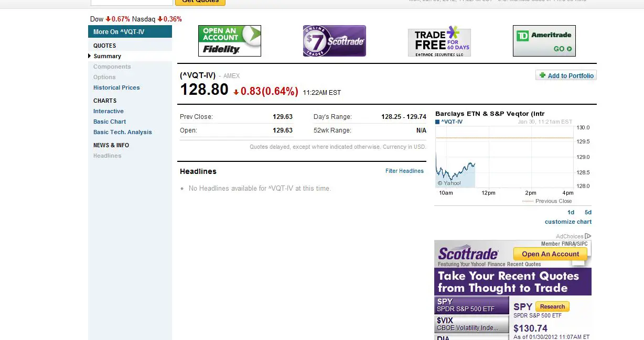The width and height of the screenshot is (644, 340).
Task: Go to Historical Prices
Action: tap(116, 87)
